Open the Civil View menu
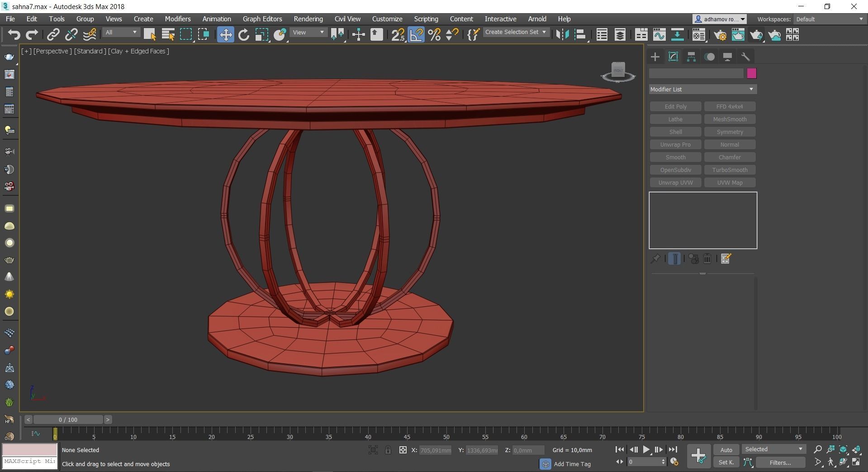This screenshot has height=472, width=868. [x=347, y=19]
